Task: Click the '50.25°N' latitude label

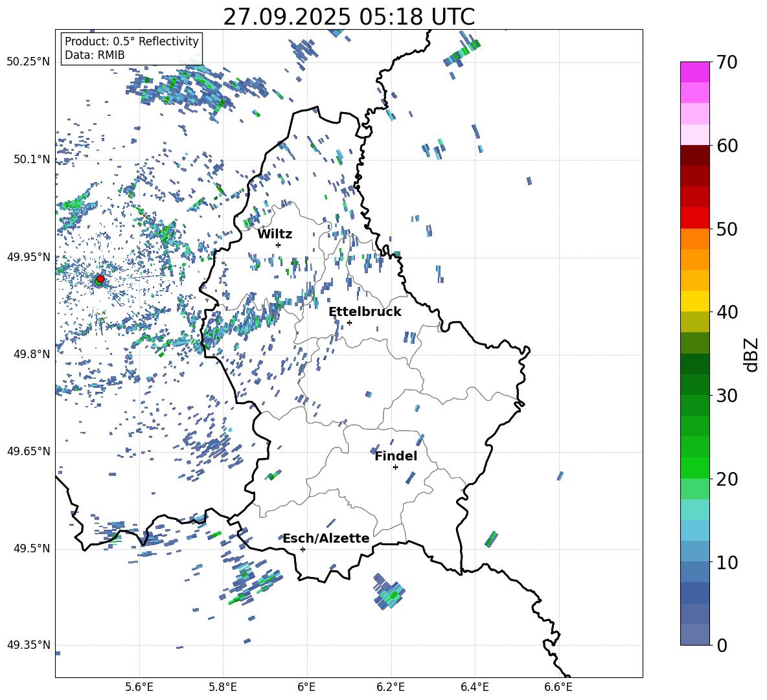Action: click(x=29, y=62)
